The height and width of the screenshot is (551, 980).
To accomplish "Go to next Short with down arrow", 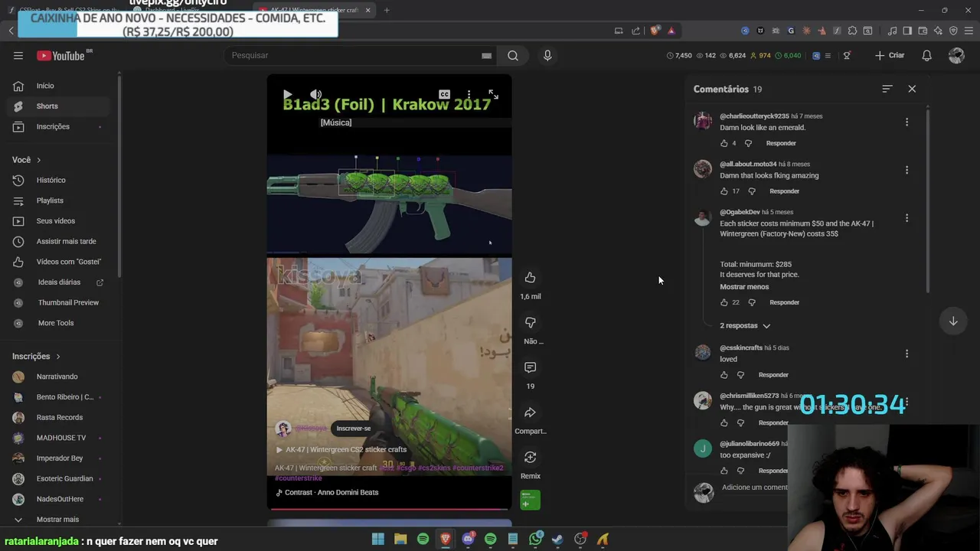I will click(953, 321).
